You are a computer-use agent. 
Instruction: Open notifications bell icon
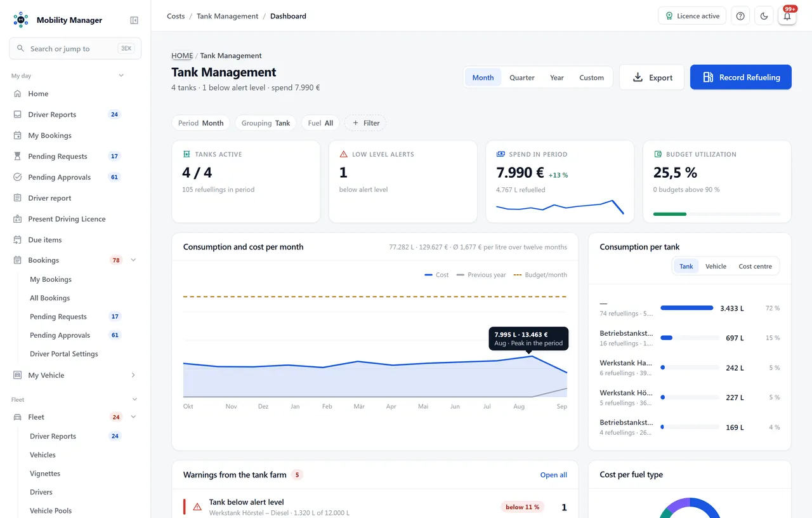point(787,16)
